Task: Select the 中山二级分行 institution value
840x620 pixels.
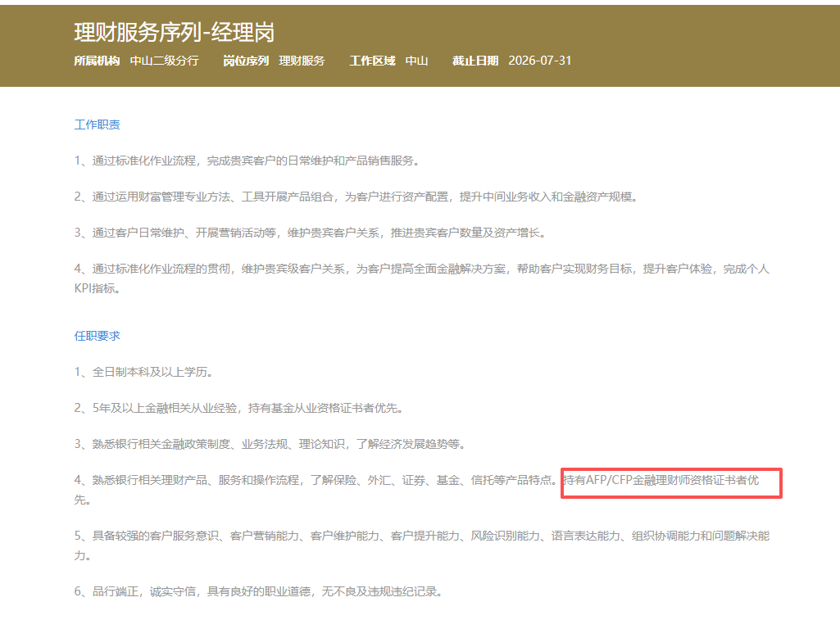Action: pyautogui.click(x=164, y=61)
